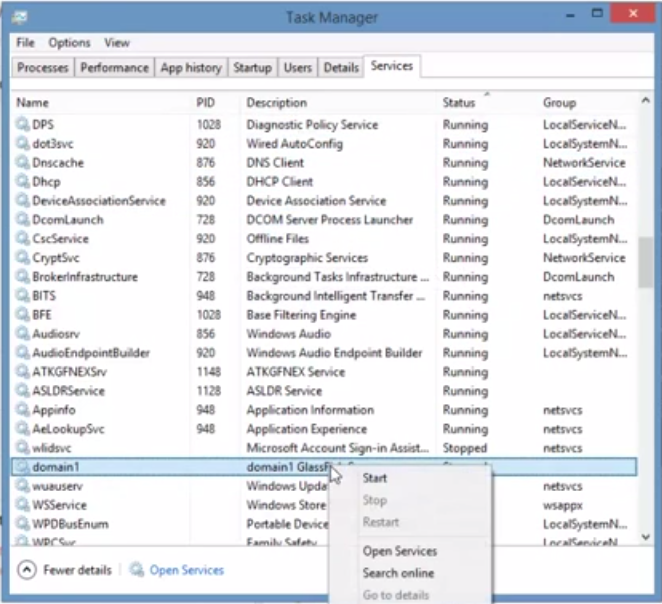This screenshot has height=604, width=662.
Task: Choose Open Services in context menu
Action: point(400,551)
